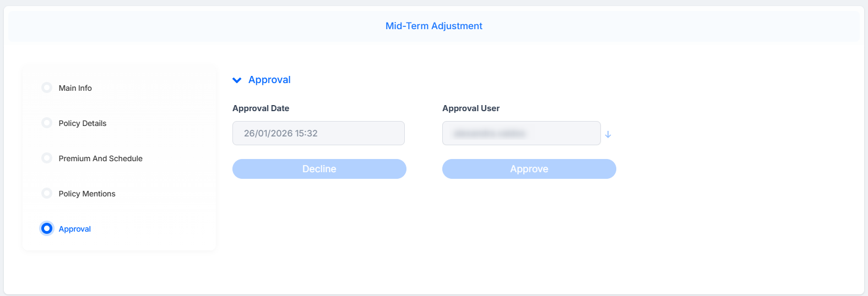Collapse the Approval section chevron
Screen dimensions: 868x296
tap(237, 80)
